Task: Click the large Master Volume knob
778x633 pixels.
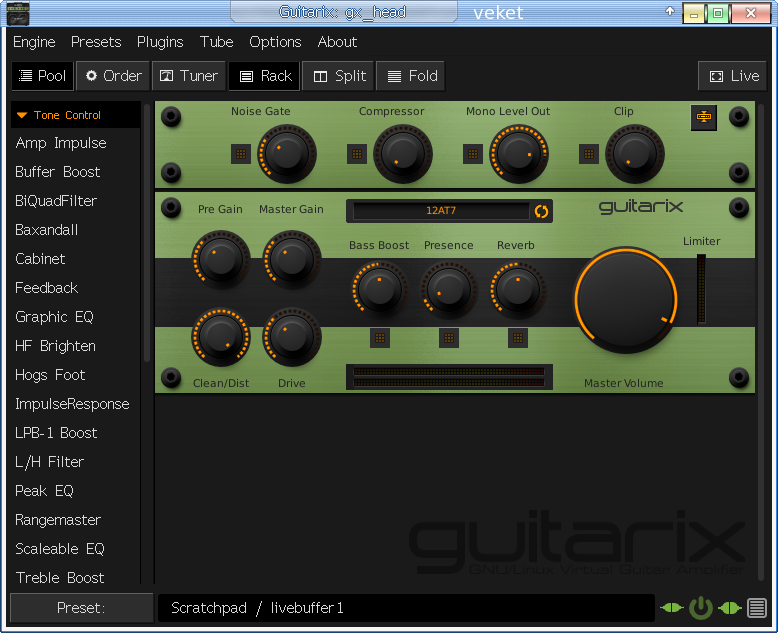Action: point(626,300)
